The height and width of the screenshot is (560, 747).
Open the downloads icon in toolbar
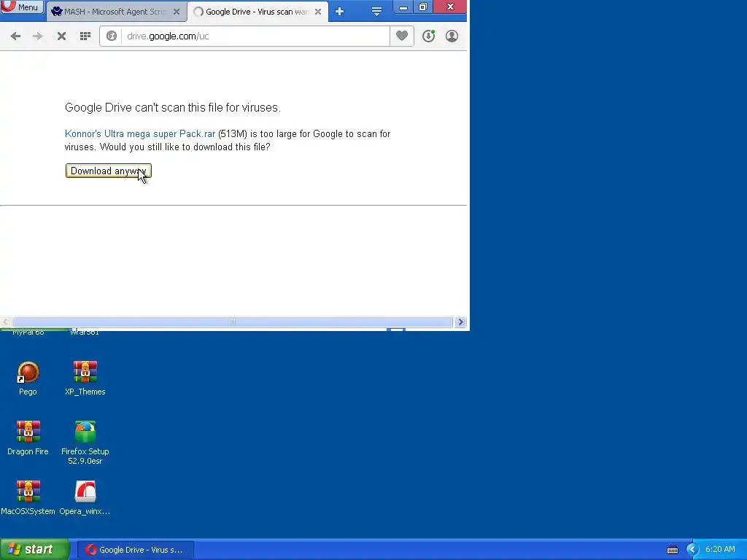(x=428, y=36)
